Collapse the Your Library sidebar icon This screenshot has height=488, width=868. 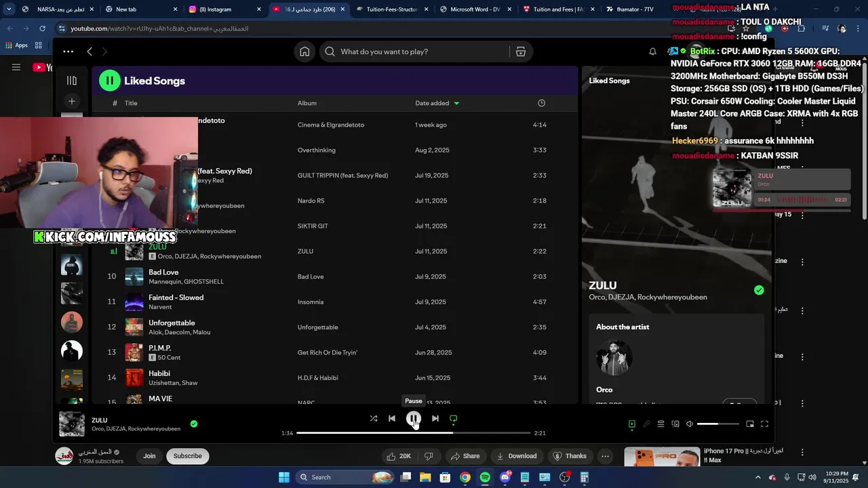(x=72, y=81)
